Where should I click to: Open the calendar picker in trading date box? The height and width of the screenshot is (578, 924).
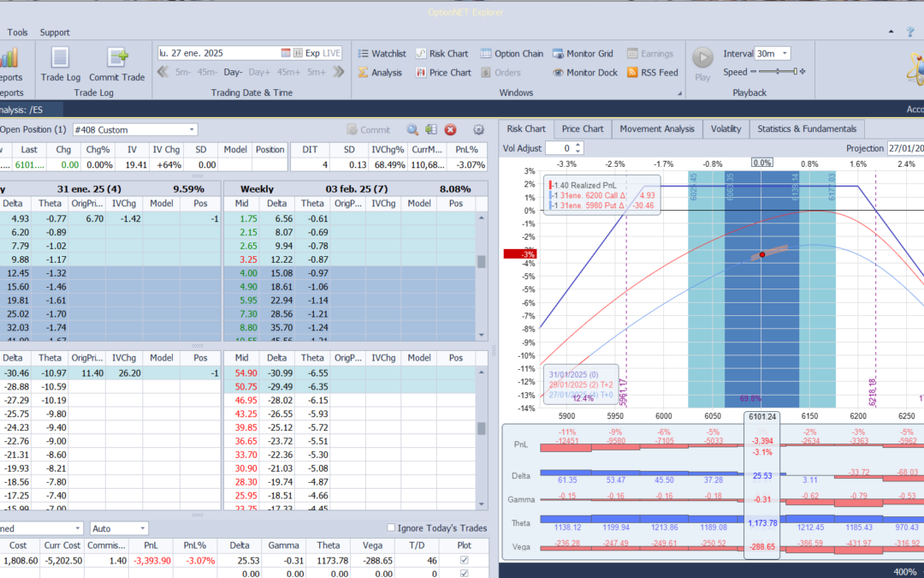pos(286,53)
